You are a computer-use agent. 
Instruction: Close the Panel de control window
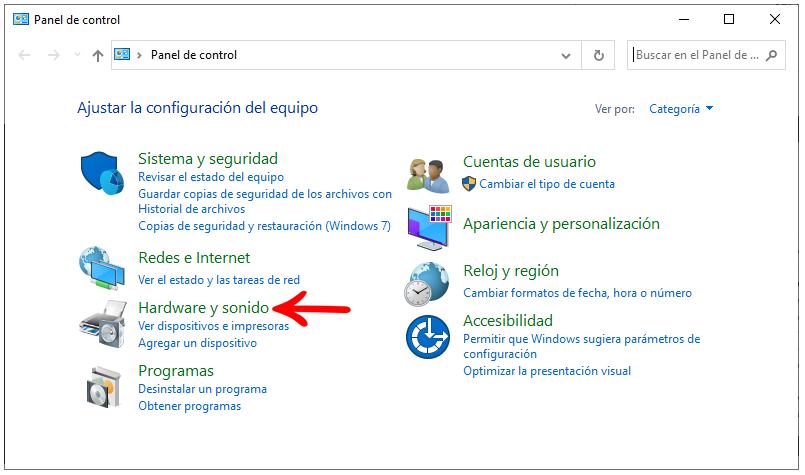(775, 20)
